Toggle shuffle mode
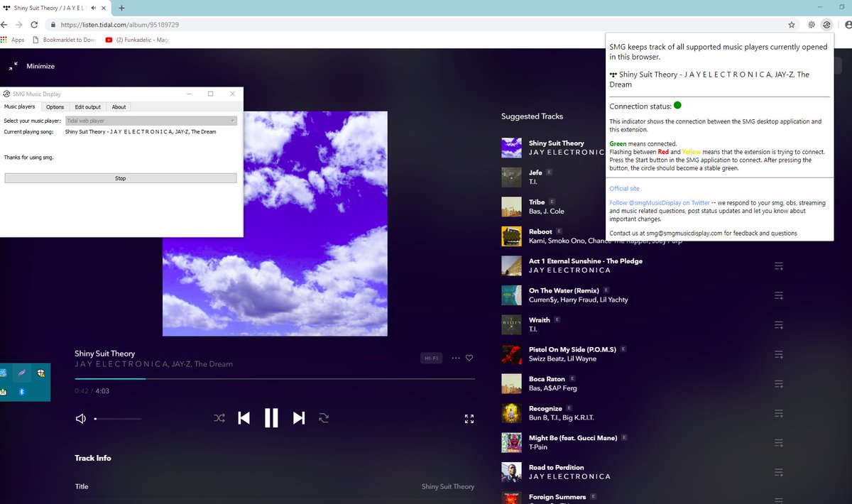Screen dimensions: 852x504 [x=219, y=418]
